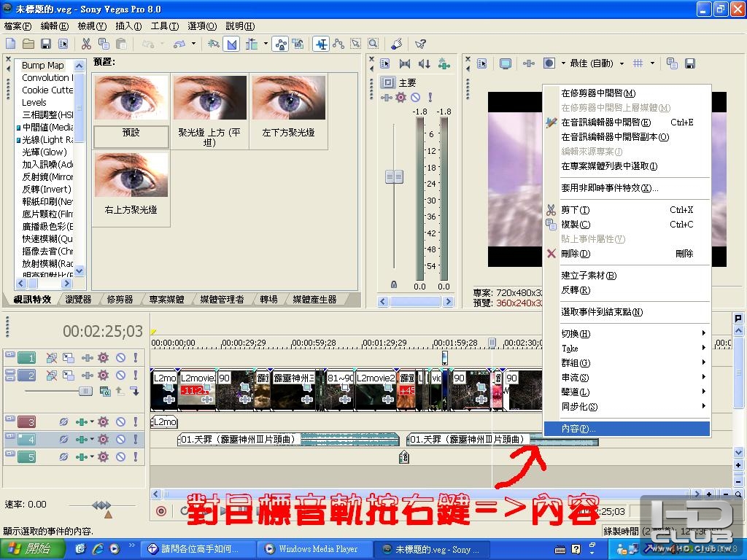
Task: Mute audio track 4
Action: [x=121, y=440]
